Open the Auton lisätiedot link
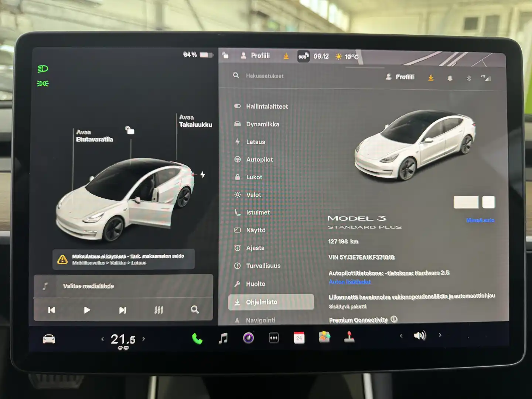 [349, 282]
